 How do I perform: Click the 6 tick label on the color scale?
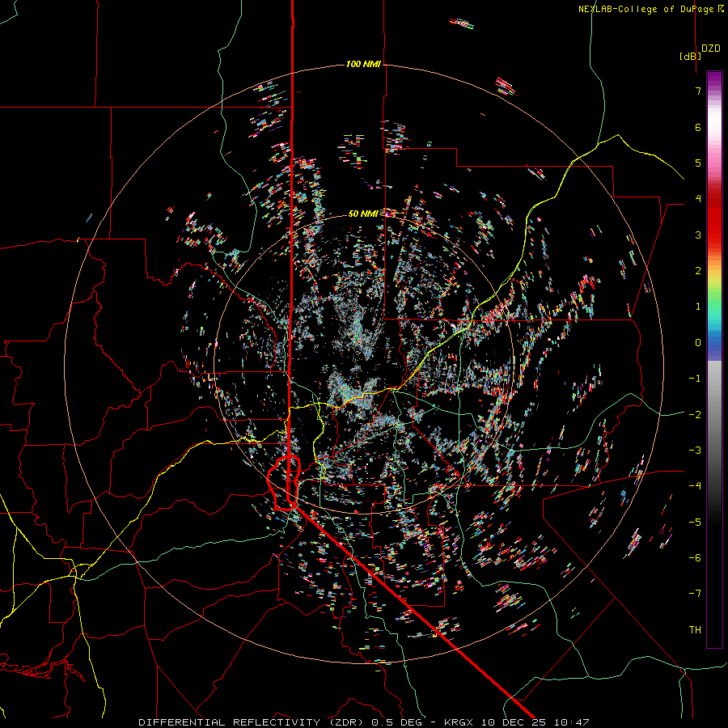click(x=697, y=127)
